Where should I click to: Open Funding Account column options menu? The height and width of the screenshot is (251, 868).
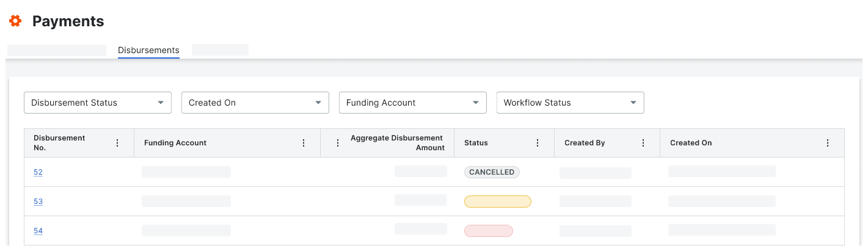coord(304,143)
